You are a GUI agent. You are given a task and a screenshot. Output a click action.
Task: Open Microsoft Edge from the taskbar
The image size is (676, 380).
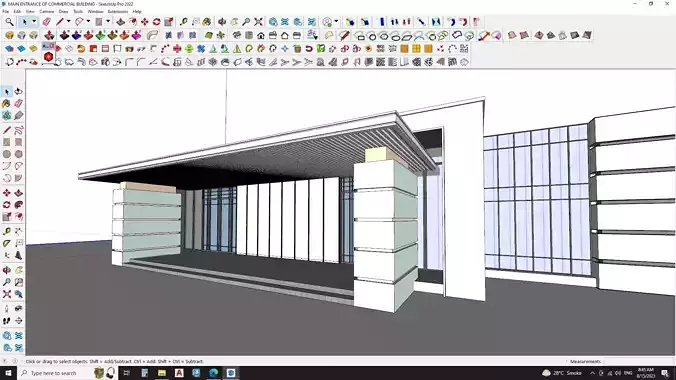click(x=214, y=373)
